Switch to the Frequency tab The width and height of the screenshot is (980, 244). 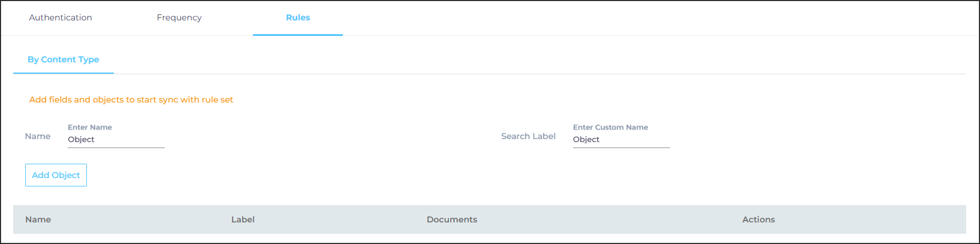click(x=179, y=17)
